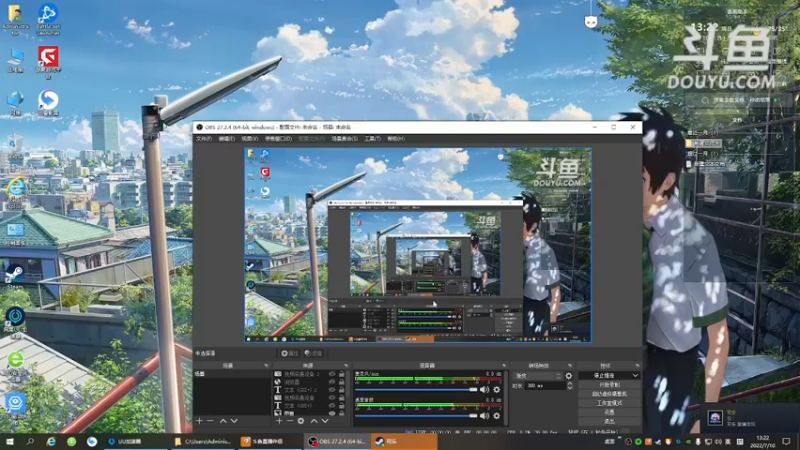This screenshot has width=800, height=450.
Task: Move source down in Sources dock
Action: pos(325,421)
